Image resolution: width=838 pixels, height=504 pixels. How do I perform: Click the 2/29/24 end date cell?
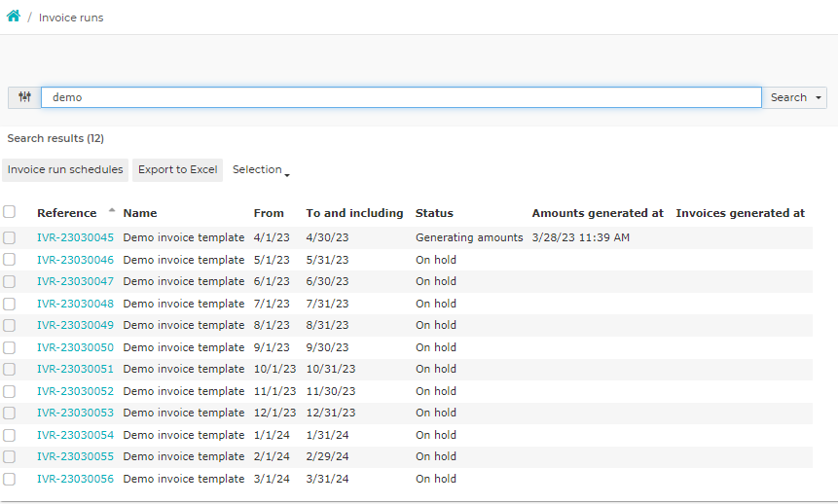coord(327,456)
